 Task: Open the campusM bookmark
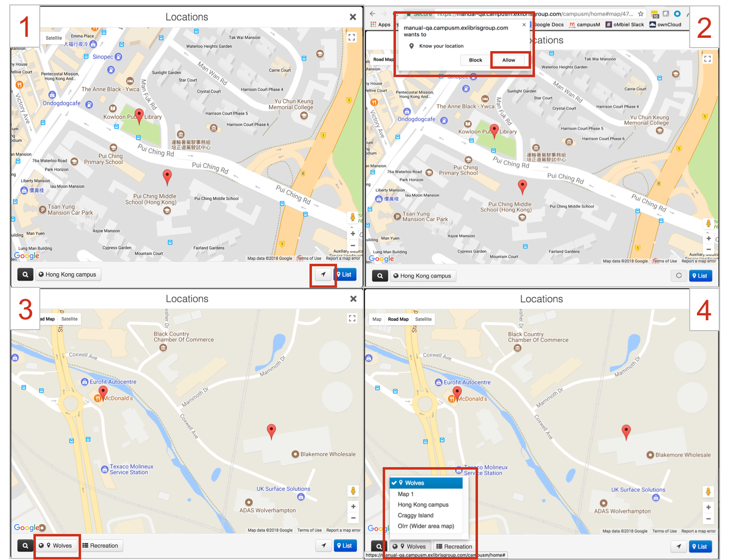pyautogui.click(x=585, y=25)
